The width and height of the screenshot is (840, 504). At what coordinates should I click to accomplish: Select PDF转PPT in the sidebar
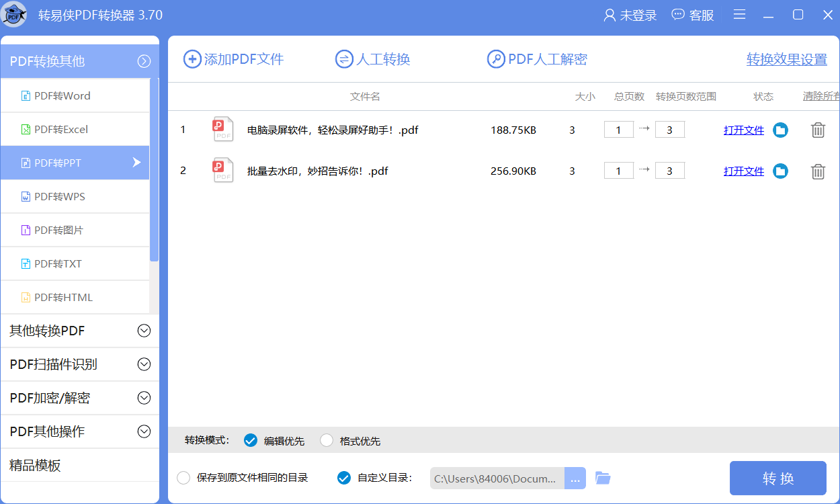click(x=75, y=163)
